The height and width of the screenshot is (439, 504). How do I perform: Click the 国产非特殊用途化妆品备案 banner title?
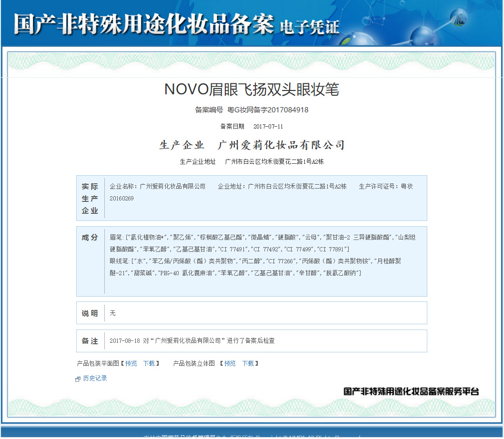click(x=143, y=24)
